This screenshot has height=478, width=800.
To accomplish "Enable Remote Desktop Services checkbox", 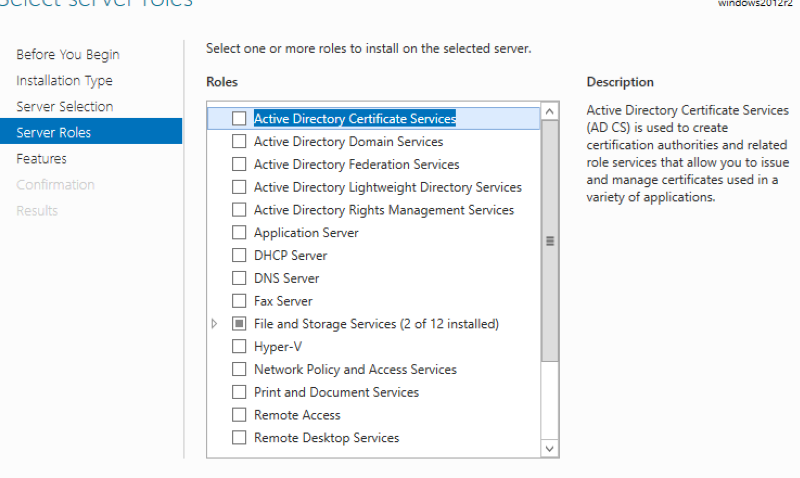I will click(x=239, y=438).
